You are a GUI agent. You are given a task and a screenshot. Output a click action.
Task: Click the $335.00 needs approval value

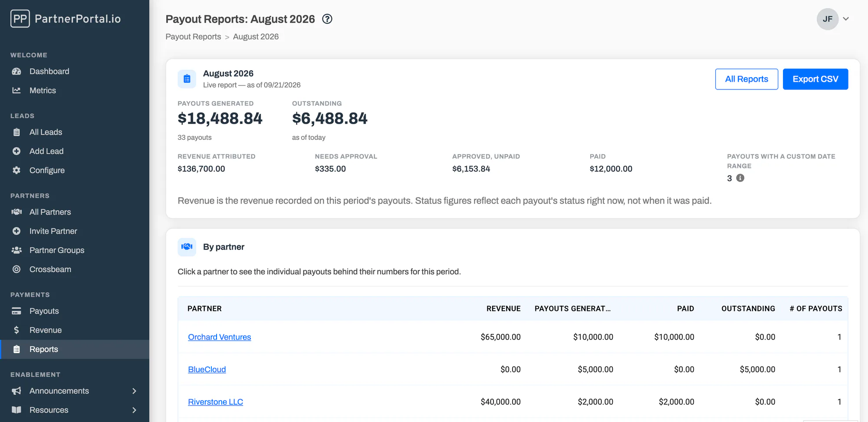coord(330,169)
